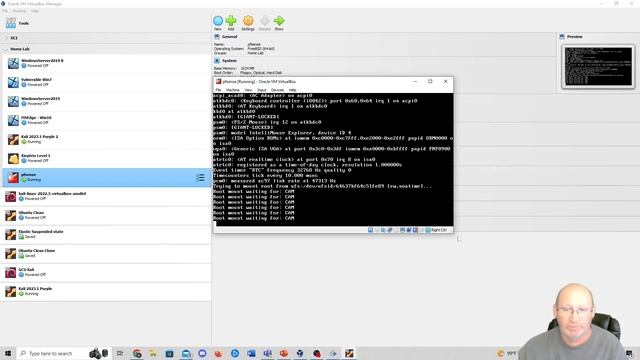Close the pfsense VM window
This screenshot has height=360, width=640.
[x=445, y=82]
